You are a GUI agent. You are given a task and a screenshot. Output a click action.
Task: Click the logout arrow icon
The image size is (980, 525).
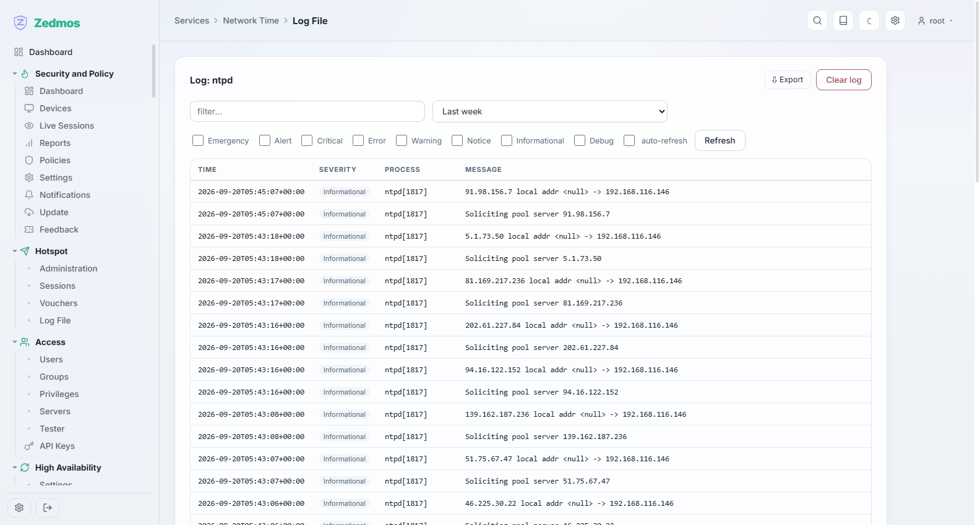[48, 508]
